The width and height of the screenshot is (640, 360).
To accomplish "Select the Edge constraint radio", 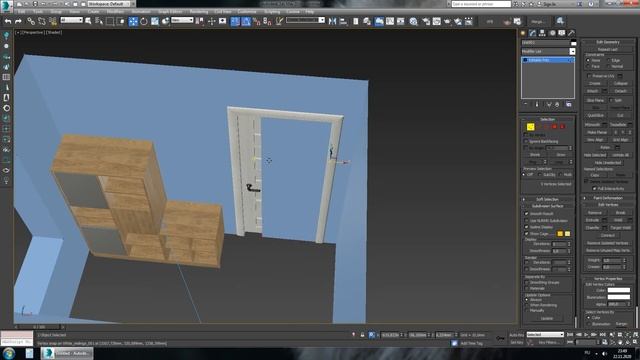I will click(x=609, y=60).
